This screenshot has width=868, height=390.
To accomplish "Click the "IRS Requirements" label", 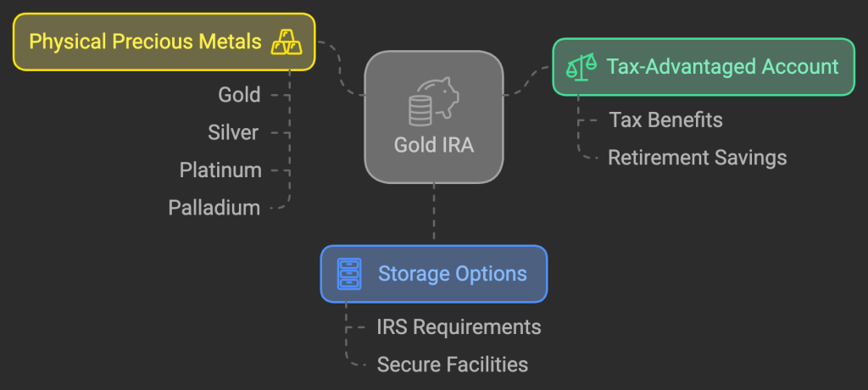I will 459,327.
